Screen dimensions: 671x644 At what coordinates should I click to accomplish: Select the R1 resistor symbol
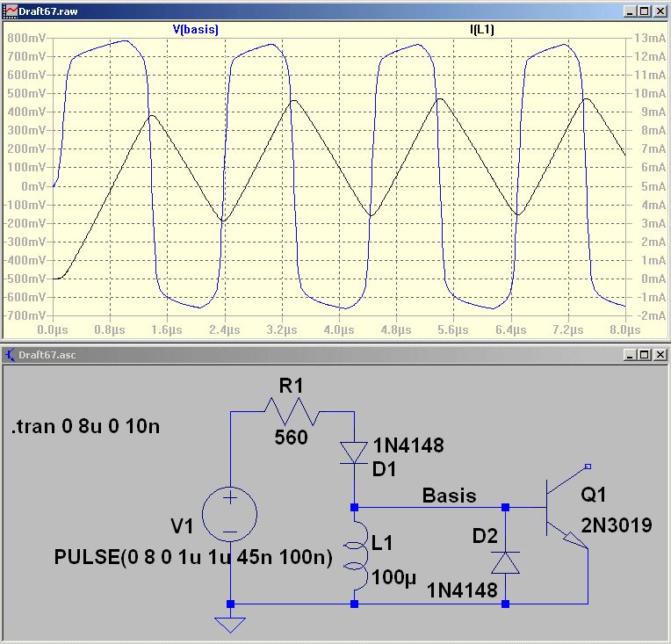[x=292, y=411]
